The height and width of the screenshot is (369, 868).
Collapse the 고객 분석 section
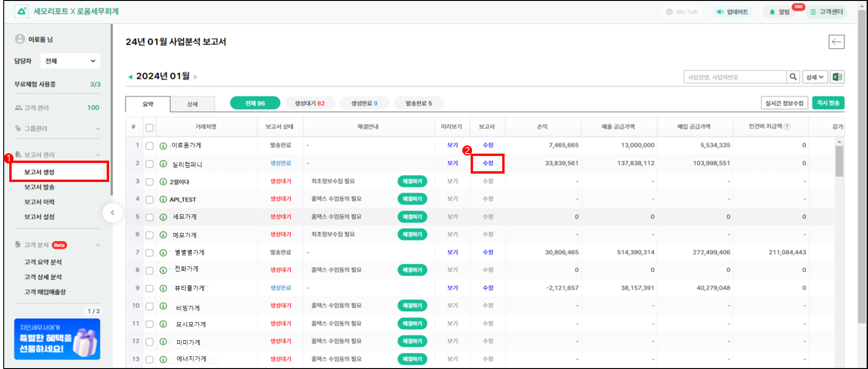click(x=98, y=245)
